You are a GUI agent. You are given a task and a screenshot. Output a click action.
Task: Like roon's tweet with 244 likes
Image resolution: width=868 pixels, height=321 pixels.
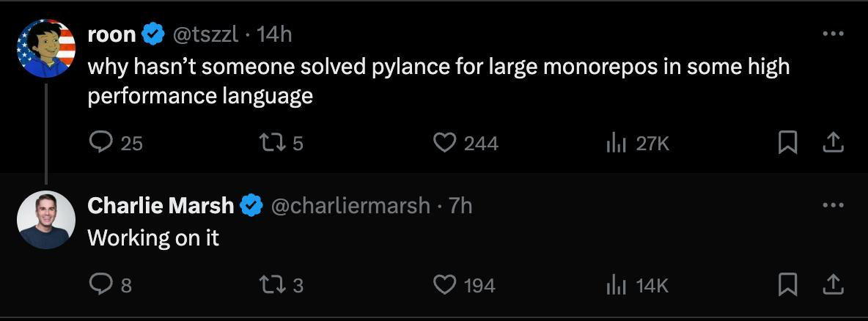click(444, 143)
